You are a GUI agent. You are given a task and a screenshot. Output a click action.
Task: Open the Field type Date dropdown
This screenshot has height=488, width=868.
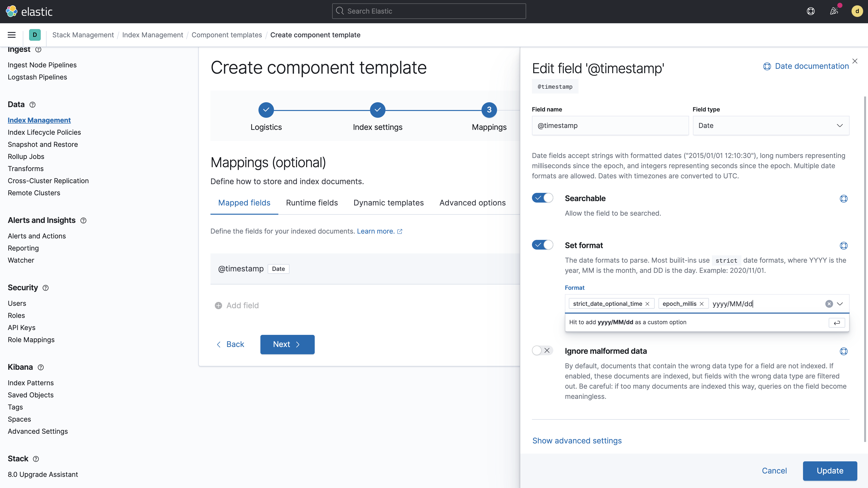point(771,126)
